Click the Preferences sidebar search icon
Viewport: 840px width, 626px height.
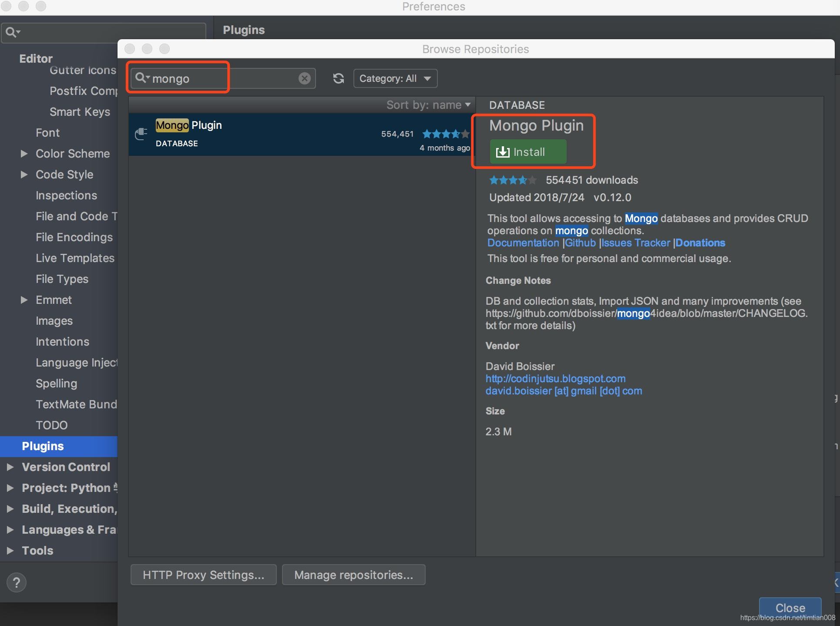[13, 32]
